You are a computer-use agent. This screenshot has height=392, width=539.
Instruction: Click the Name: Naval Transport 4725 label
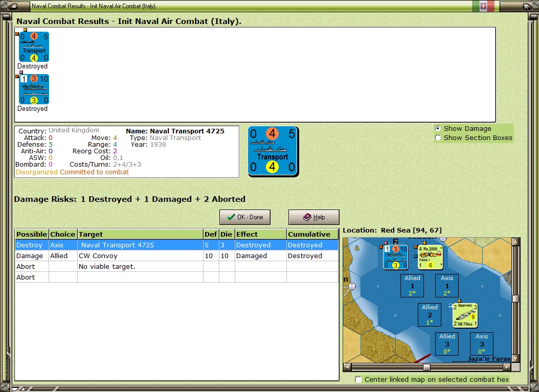click(x=175, y=131)
